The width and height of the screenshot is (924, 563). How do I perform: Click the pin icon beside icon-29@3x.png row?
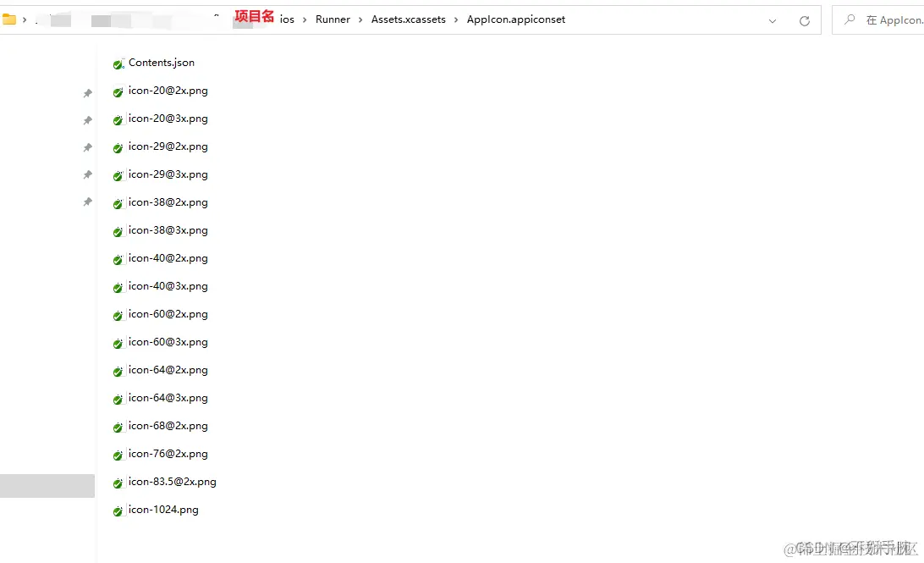click(x=88, y=174)
